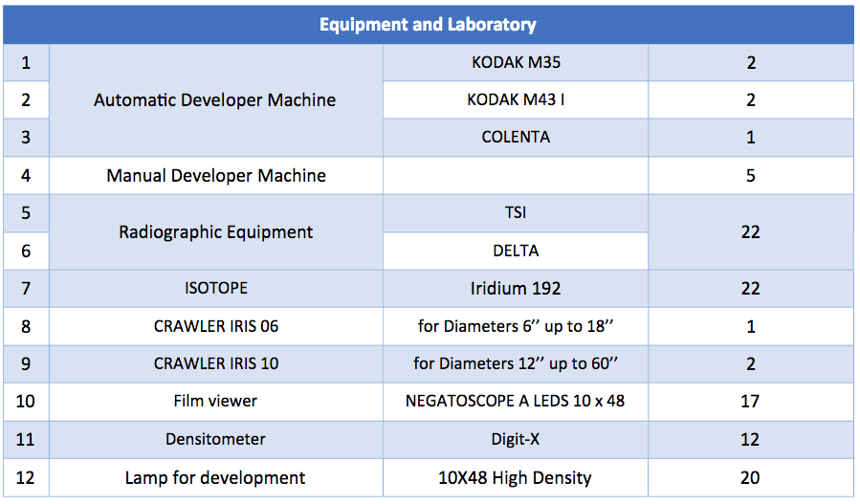Click the diameters 12'' up to 60'' cell

click(516, 363)
